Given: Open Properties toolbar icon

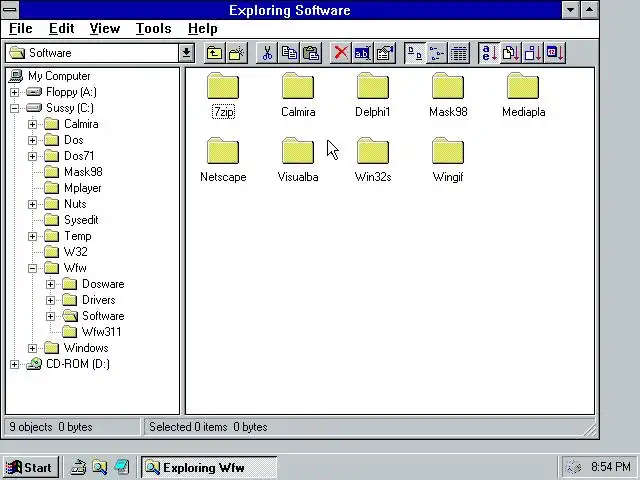Looking at the screenshot, I should tap(384, 53).
